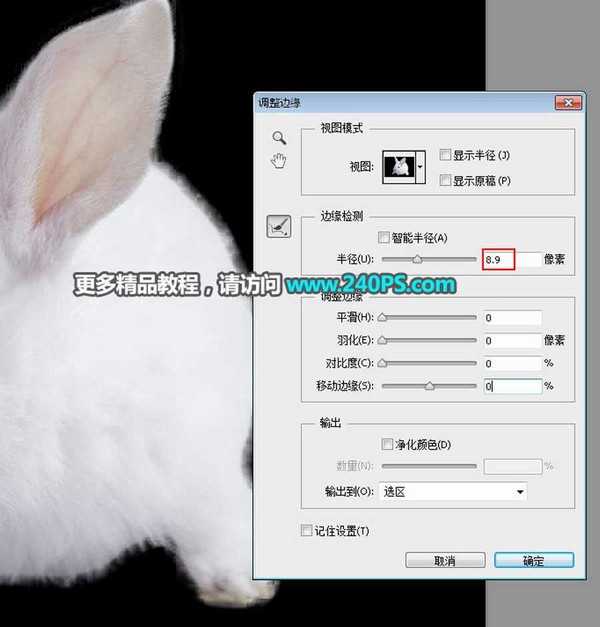The image size is (600, 627).
Task: Click the 移动边缘 shift edge slider handle
Action: 430,385
